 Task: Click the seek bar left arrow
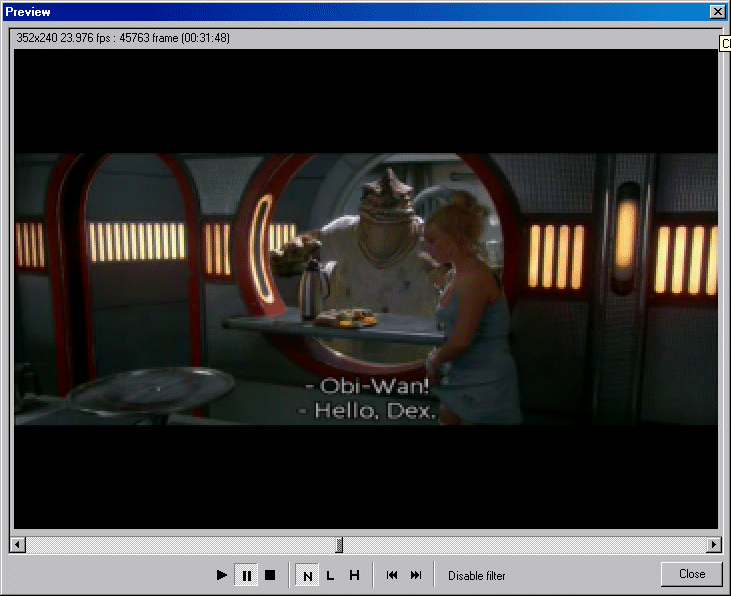click(18, 544)
